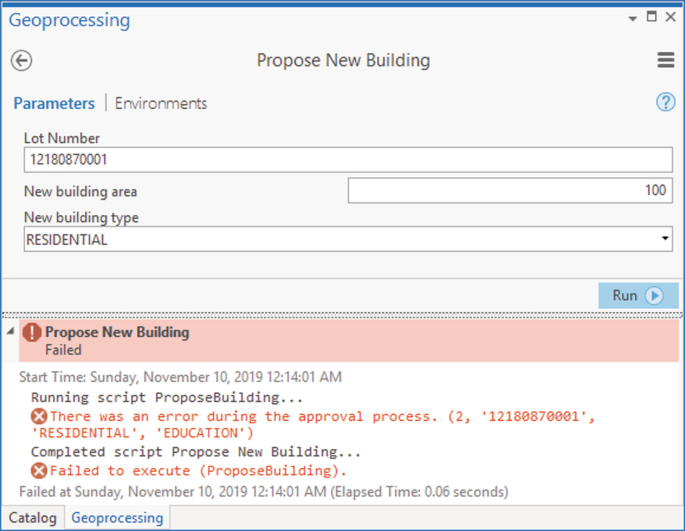This screenshot has width=685, height=531.
Task: Click the error icon beside Failed to execute
Action: [x=39, y=471]
